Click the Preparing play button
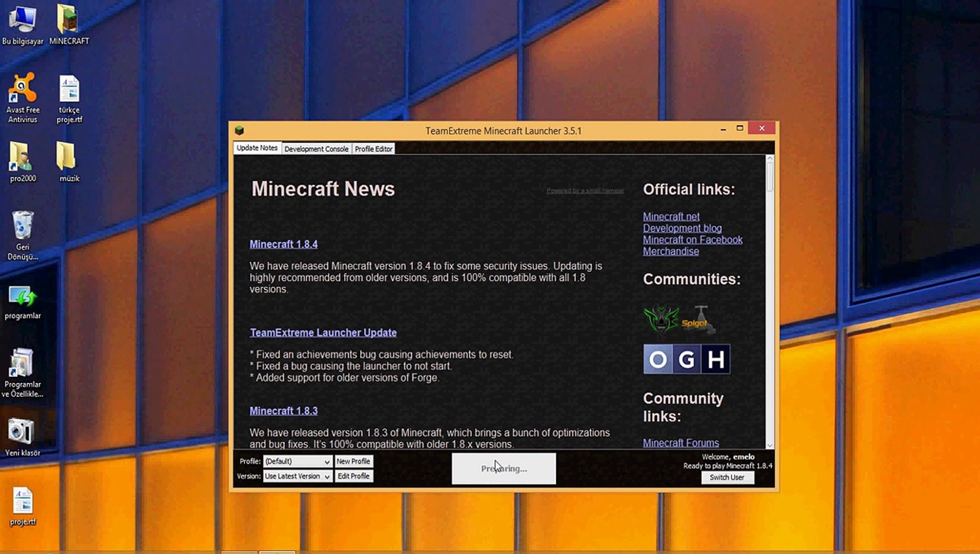980x554 pixels. click(504, 468)
